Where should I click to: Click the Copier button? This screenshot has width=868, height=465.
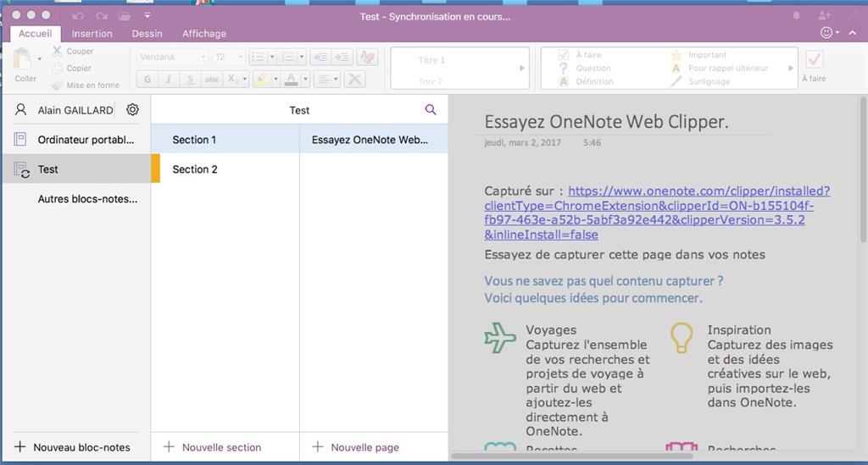coord(72,68)
